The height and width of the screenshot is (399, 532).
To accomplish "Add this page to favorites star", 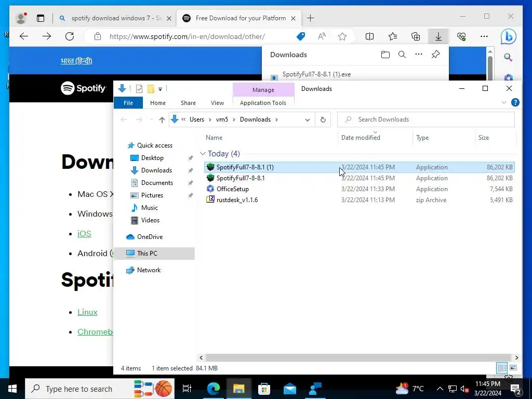I will [342, 36].
